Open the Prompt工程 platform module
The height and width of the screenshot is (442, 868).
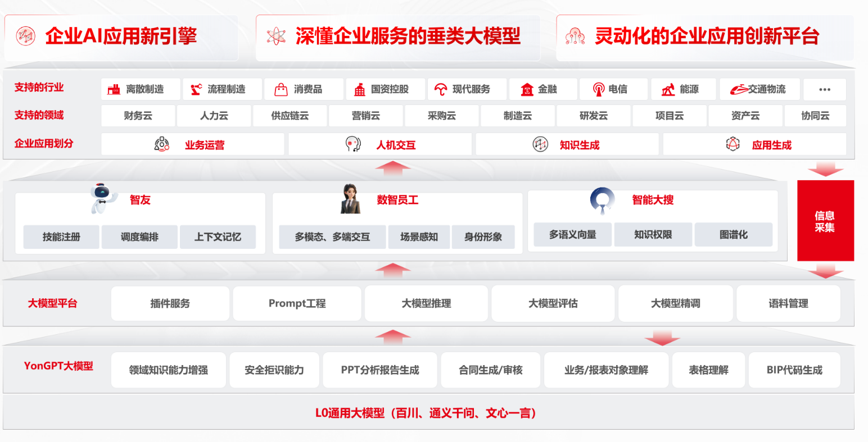coord(297,303)
